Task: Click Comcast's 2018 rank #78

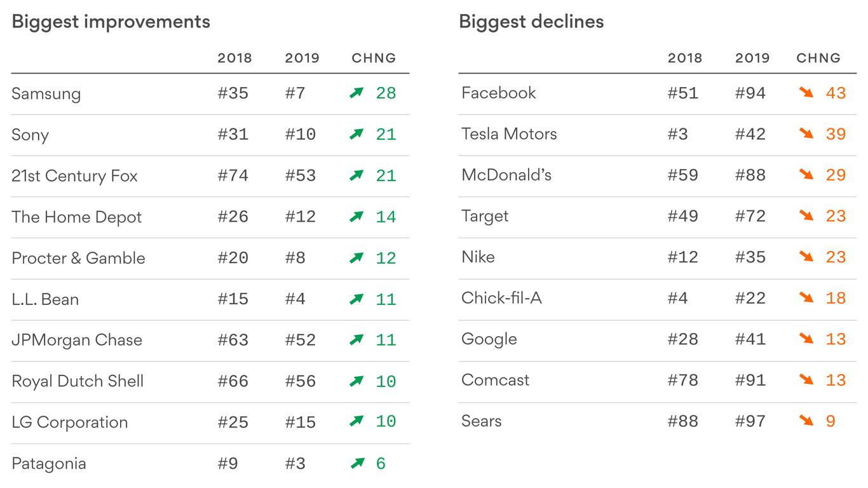Action: click(683, 381)
